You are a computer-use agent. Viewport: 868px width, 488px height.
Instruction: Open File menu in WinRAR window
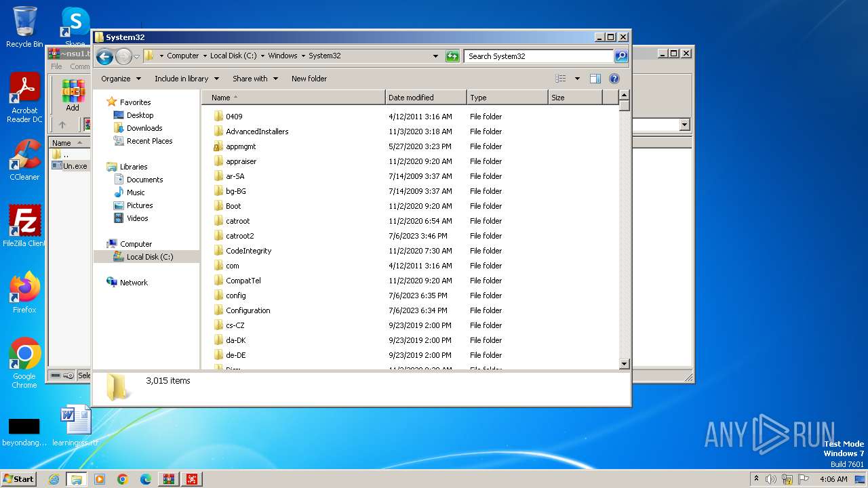pyautogui.click(x=56, y=66)
